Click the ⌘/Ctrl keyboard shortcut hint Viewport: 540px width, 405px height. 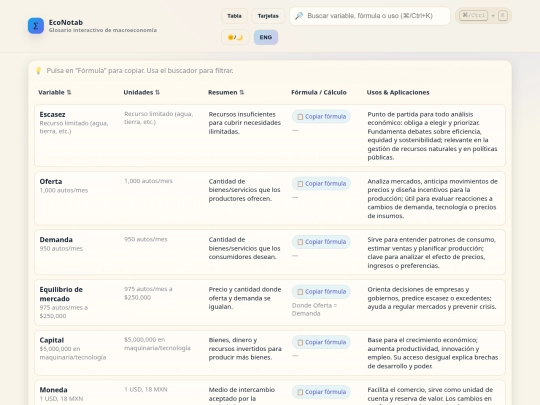pos(473,15)
